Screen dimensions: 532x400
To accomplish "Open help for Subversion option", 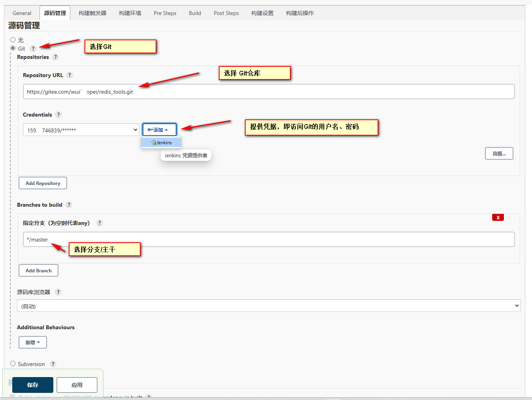I will click(53, 364).
